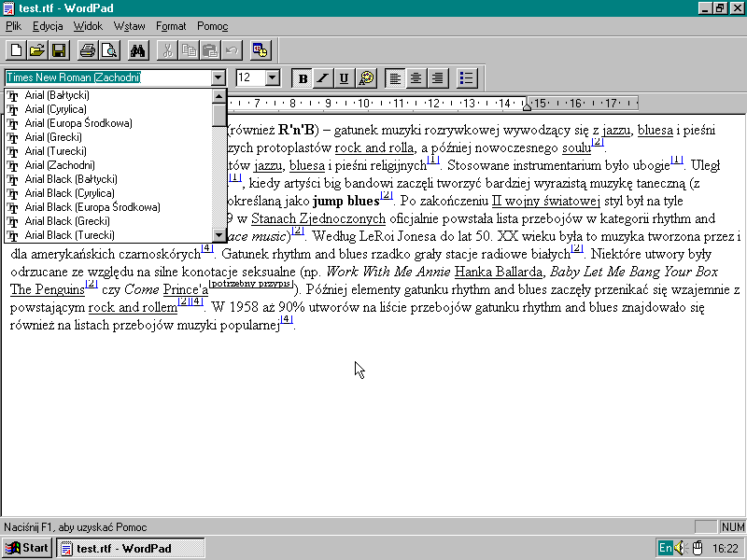Choose Arial Black (Bałtycki) font
This screenshot has height=560, width=747.
(x=108, y=179)
